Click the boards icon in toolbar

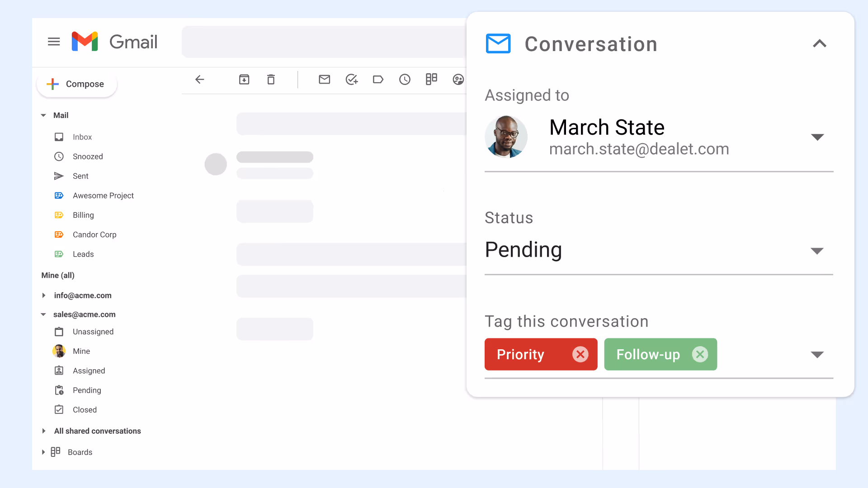click(431, 80)
